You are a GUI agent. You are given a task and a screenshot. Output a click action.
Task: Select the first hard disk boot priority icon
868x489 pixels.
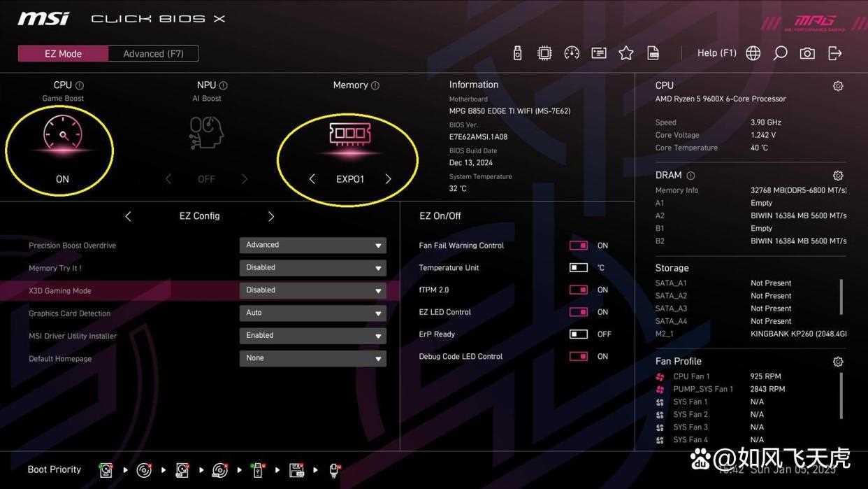(x=106, y=470)
